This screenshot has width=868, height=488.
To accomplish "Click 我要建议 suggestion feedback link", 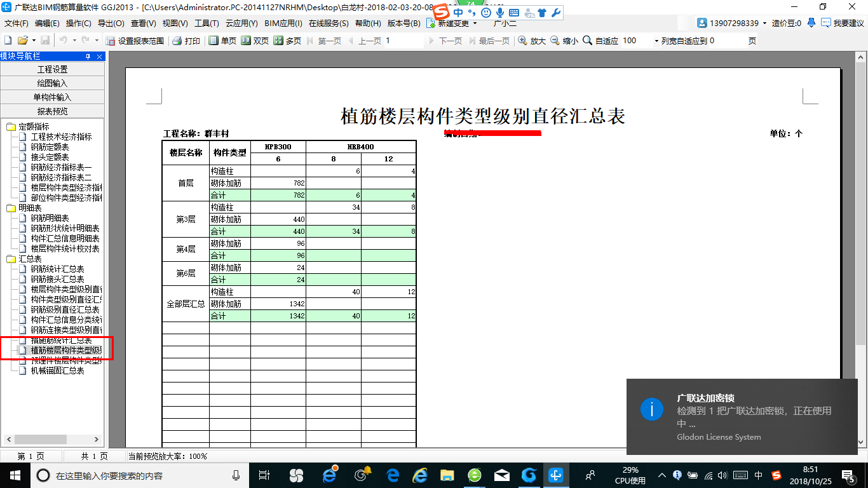I will coord(843,23).
